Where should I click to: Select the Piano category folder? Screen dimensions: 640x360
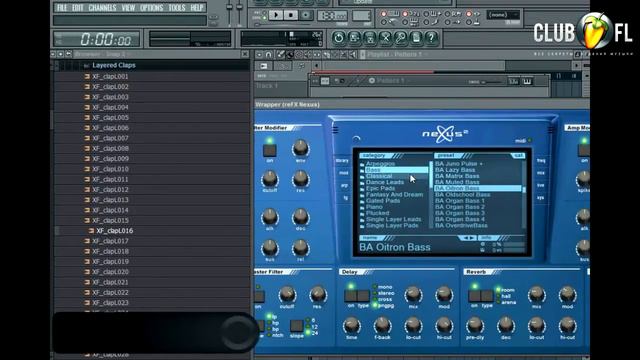click(374, 207)
